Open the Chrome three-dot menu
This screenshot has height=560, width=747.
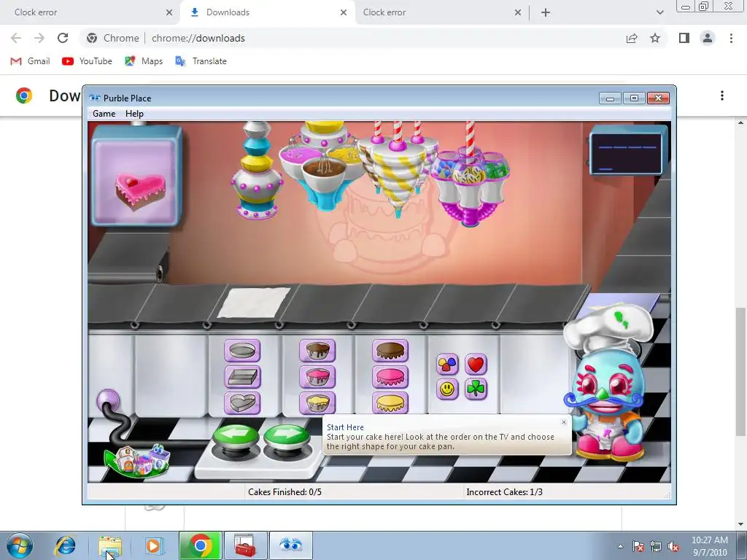point(731,38)
